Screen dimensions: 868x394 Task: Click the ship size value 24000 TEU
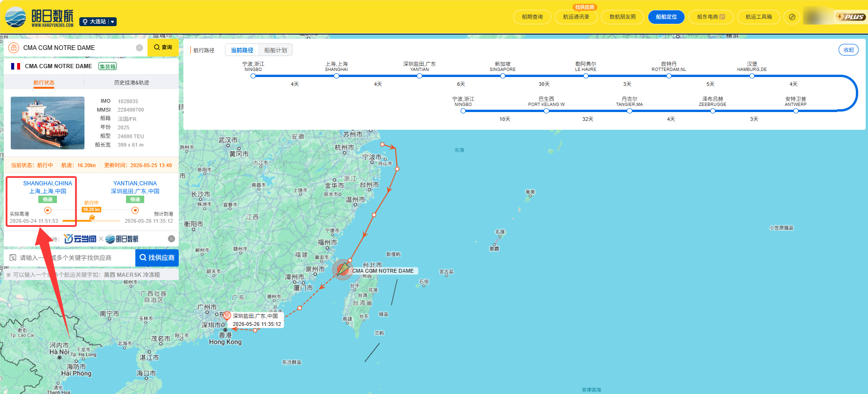coord(131,136)
